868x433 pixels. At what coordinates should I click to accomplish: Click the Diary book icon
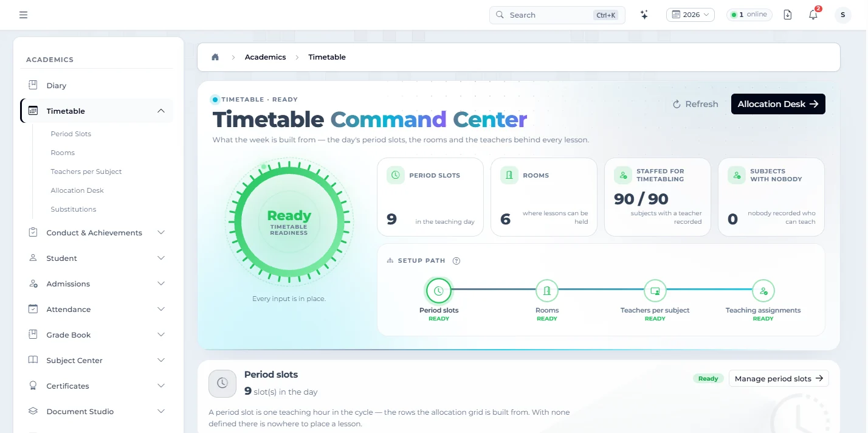coord(33,85)
